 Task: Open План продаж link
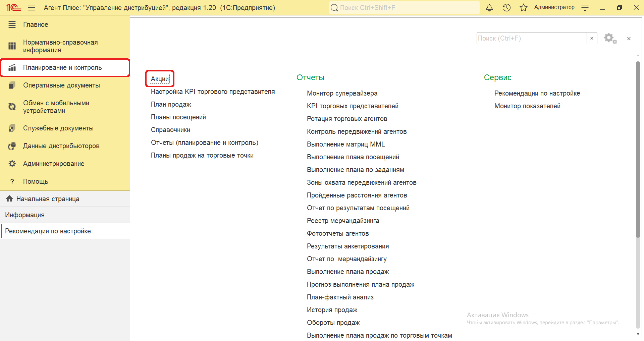point(171,104)
